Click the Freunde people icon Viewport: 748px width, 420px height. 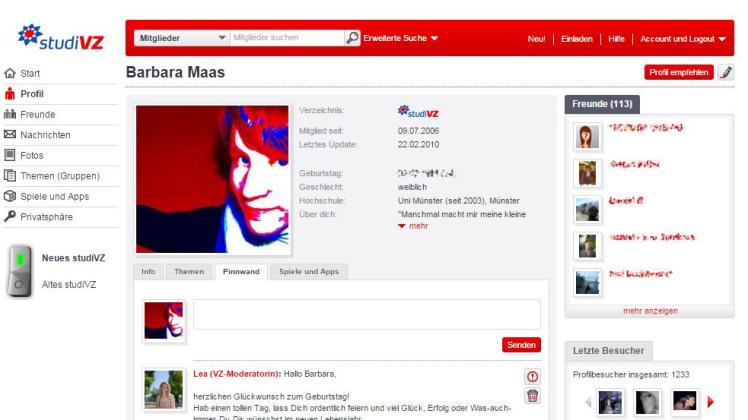[10, 114]
